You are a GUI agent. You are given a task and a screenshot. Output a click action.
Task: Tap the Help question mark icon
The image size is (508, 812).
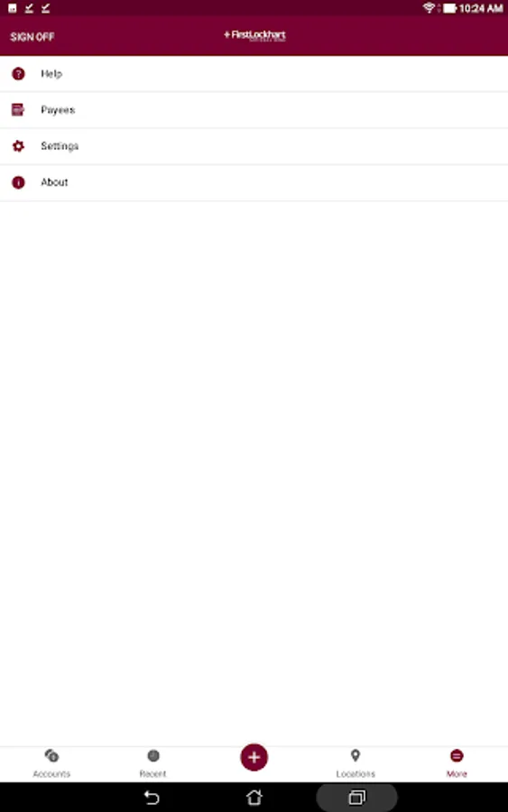pyautogui.click(x=18, y=74)
